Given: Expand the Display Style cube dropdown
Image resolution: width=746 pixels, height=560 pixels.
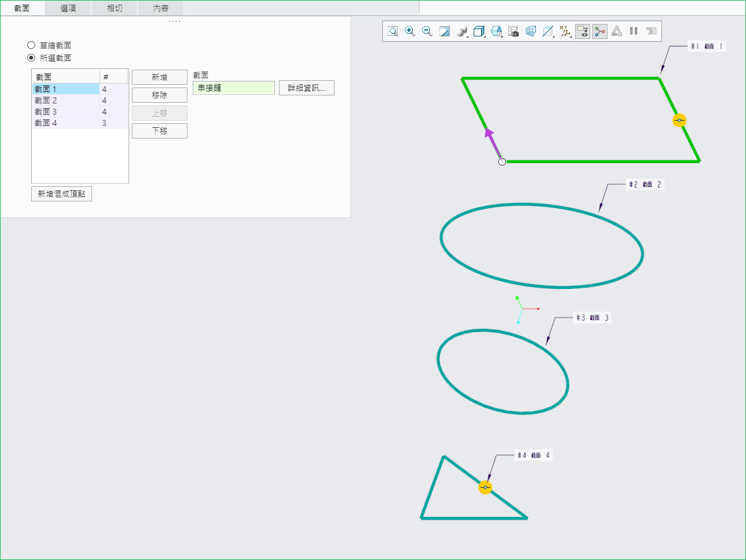Looking at the screenshot, I should tap(480, 31).
